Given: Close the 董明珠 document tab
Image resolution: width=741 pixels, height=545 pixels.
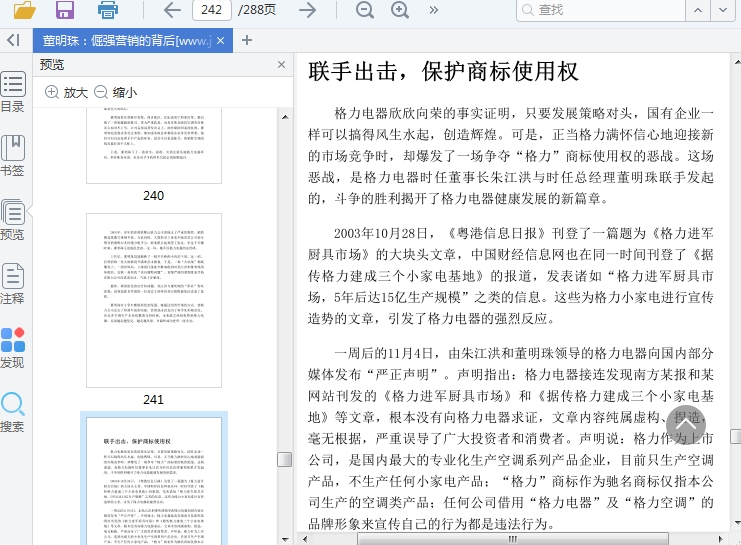Looking at the screenshot, I should point(221,41).
